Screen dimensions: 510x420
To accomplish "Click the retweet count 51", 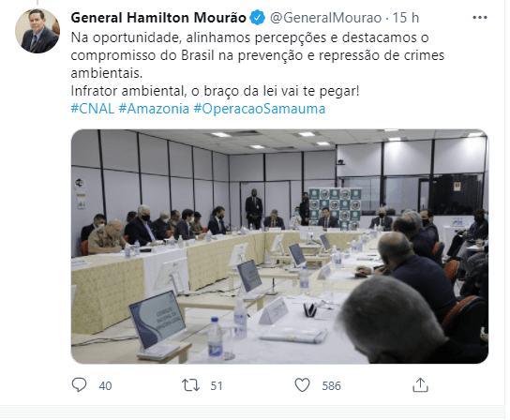I will point(217,386).
